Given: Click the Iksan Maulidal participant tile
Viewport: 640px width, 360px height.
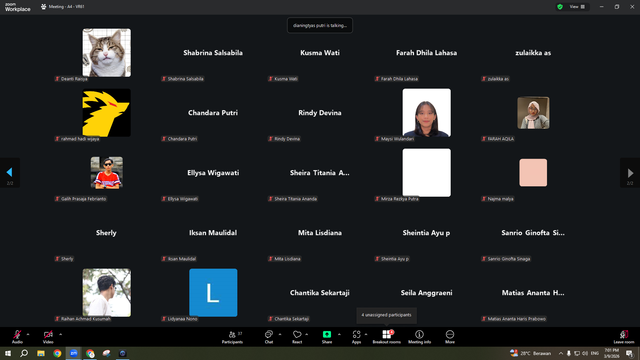Looking at the screenshot, I should [213, 233].
